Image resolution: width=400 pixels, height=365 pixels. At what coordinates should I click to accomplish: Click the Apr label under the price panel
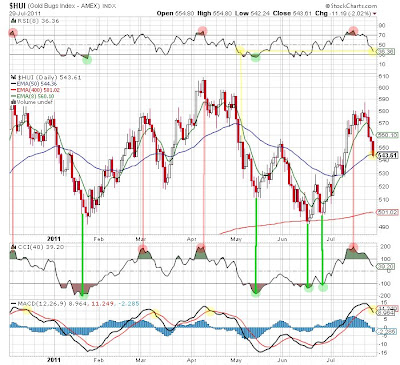(191, 239)
